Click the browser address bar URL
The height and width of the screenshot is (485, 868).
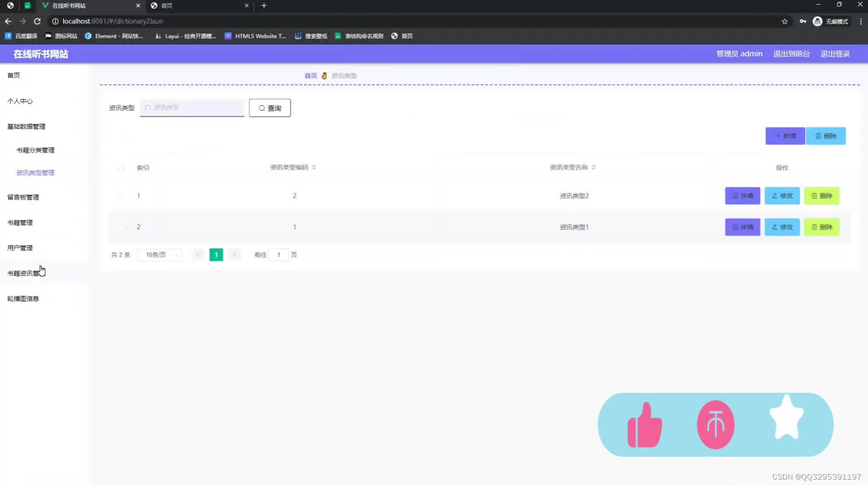point(113,21)
